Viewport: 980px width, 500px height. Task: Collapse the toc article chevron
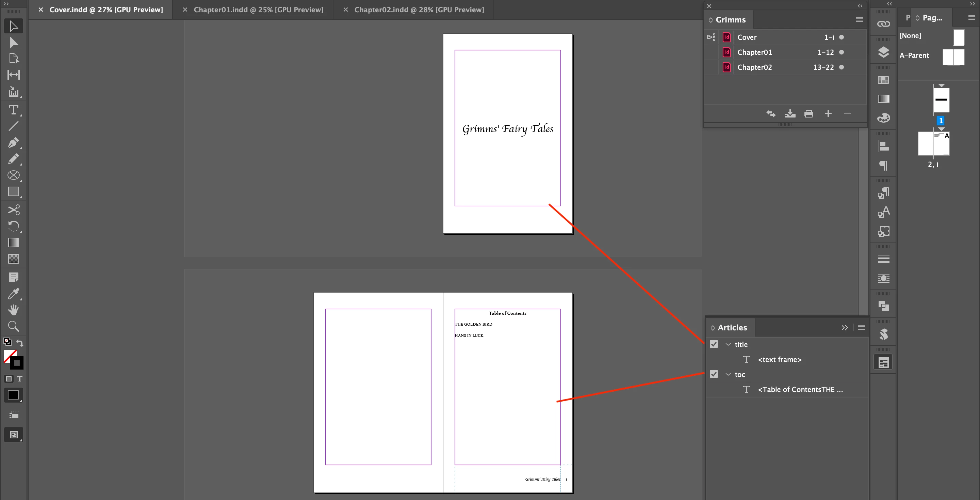click(x=728, y=374)
